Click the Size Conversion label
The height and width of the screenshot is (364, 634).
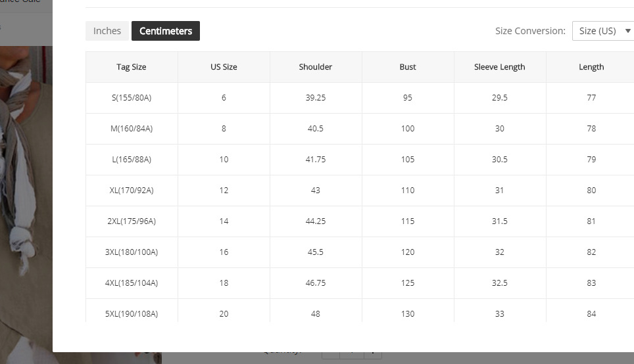coord(530,31)
